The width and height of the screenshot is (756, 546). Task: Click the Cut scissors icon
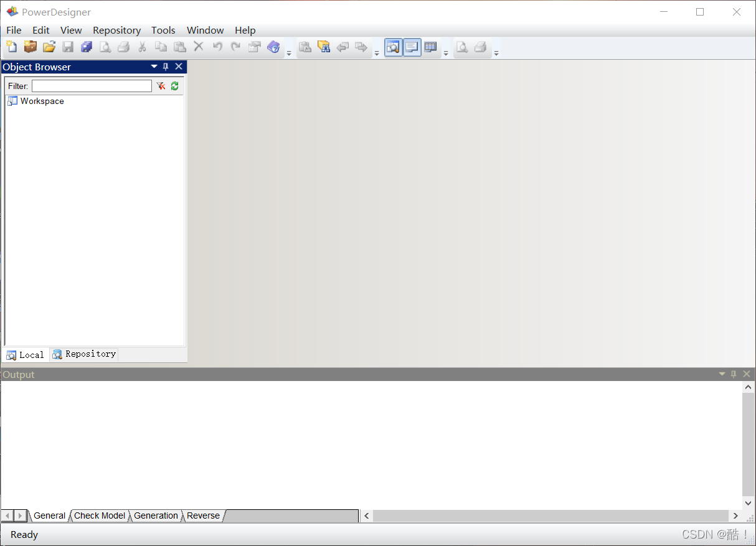pos(142,47)
